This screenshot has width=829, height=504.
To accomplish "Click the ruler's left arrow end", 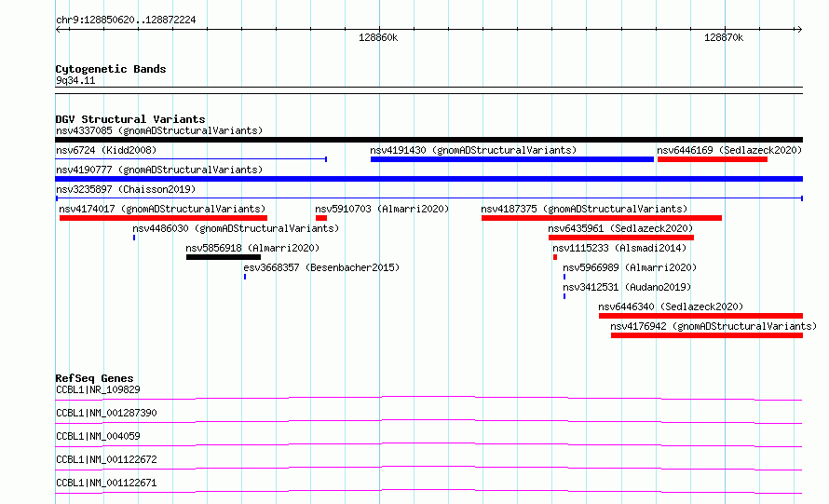I will (x=59, y=29).
